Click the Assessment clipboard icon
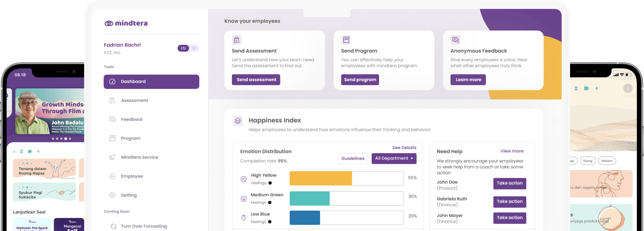The height and width of the screenshot is (231, 644). click(112, 100)
